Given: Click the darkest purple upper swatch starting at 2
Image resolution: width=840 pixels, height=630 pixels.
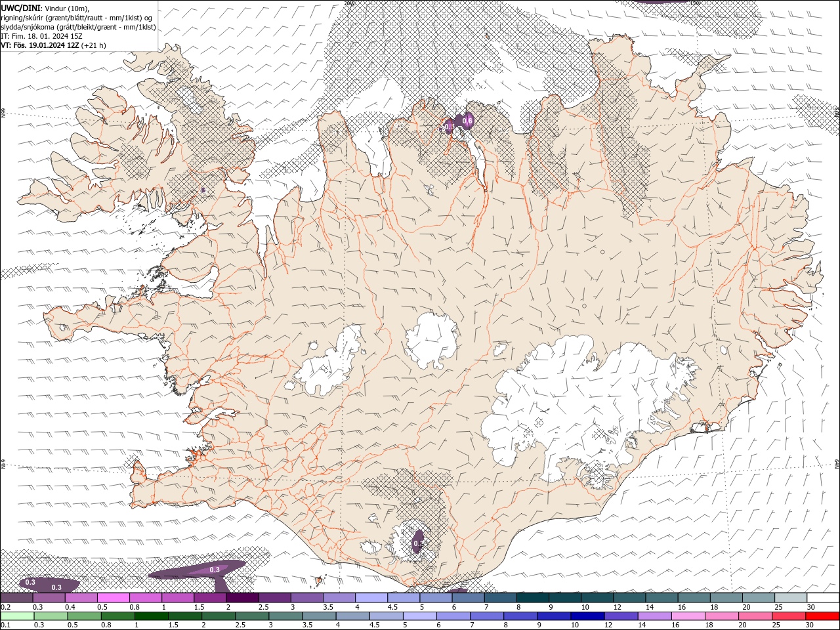Looking at the screenshot, I should tap(242, 598).
